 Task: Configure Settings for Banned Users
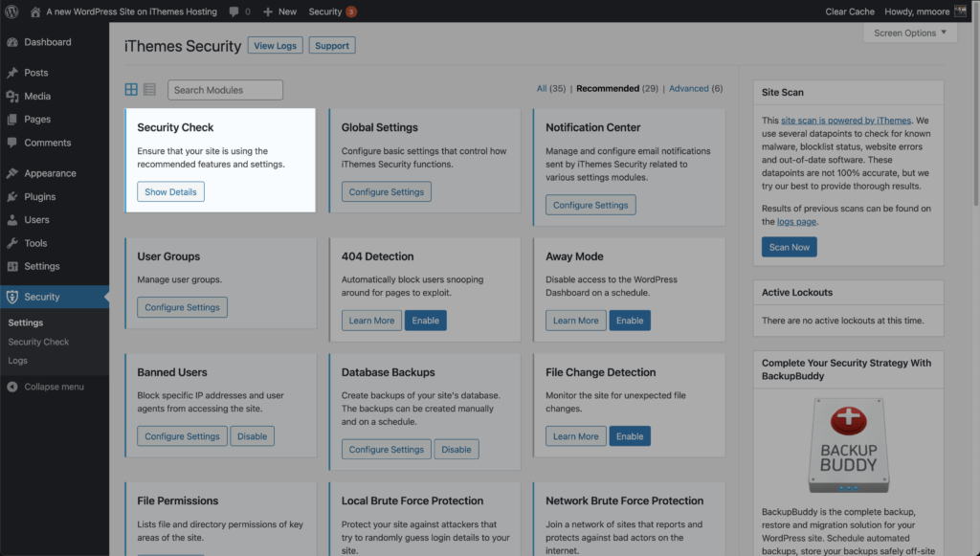pos(183,436)
